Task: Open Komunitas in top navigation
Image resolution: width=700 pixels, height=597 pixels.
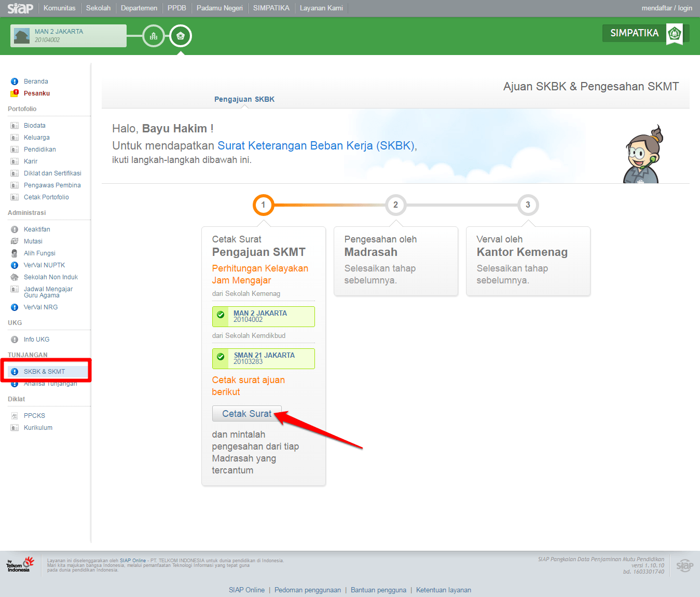Action: (x=60, y=8)
